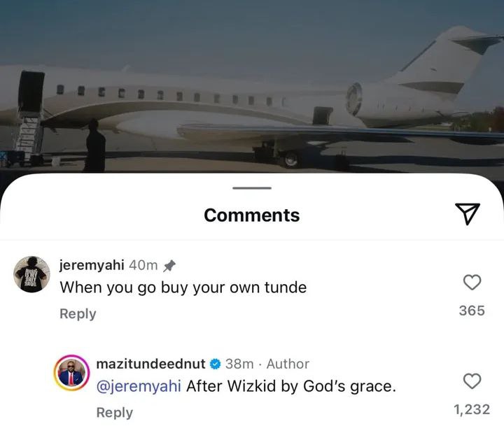Open jeremyahi's profile picture

tap(32, 274)
